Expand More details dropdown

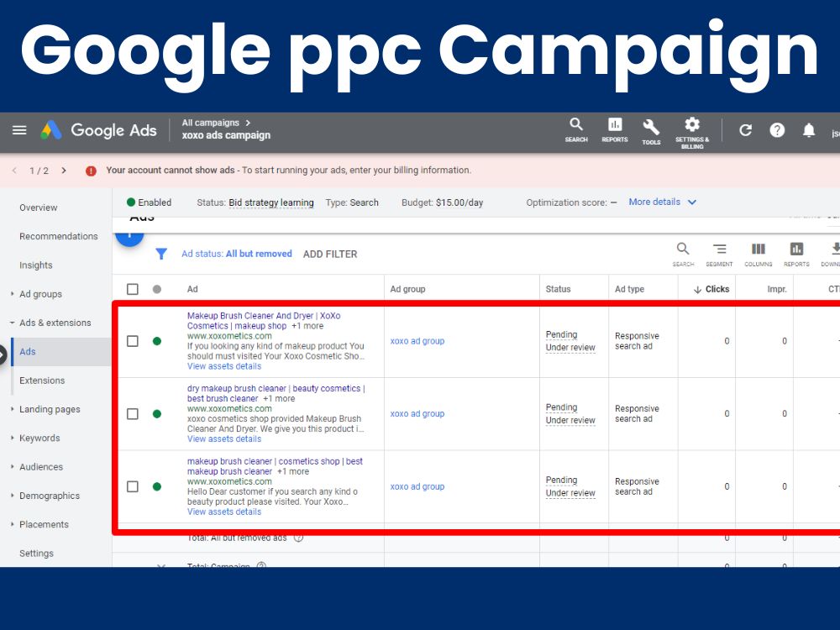(x=662, y=202)
